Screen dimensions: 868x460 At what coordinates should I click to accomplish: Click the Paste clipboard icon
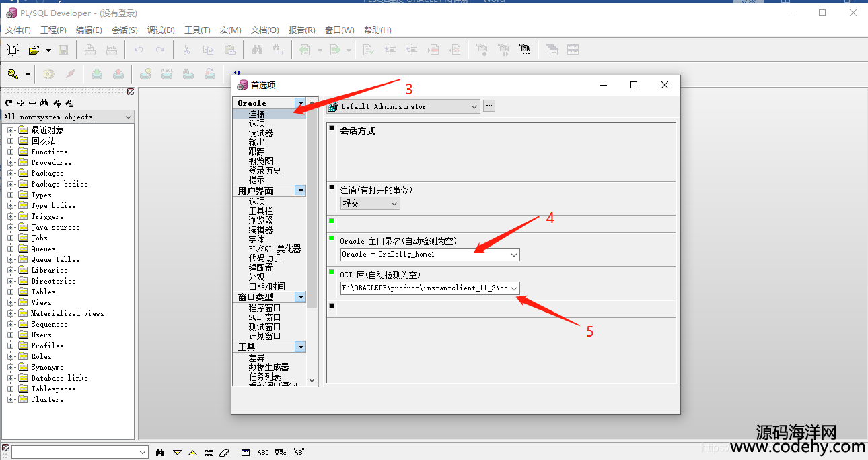[230, 50]
